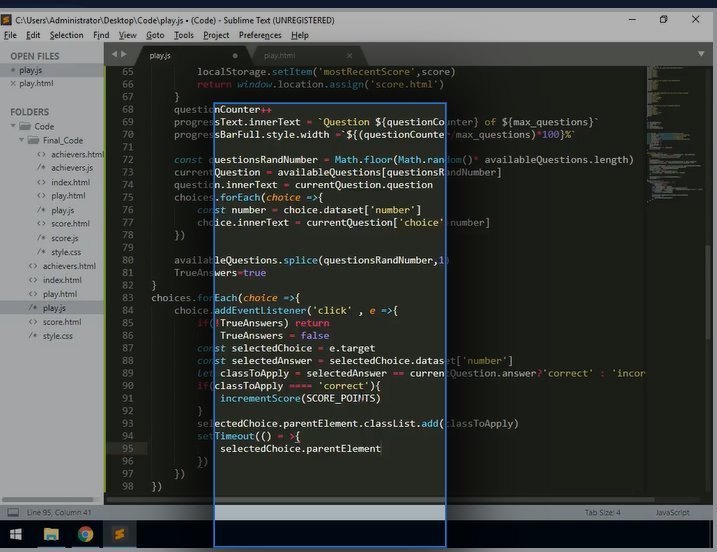Image resolution: width=717 pixels, height=552 pixels.
Task: Open Google Chrome from the taskbar
Action: (85, 534)
